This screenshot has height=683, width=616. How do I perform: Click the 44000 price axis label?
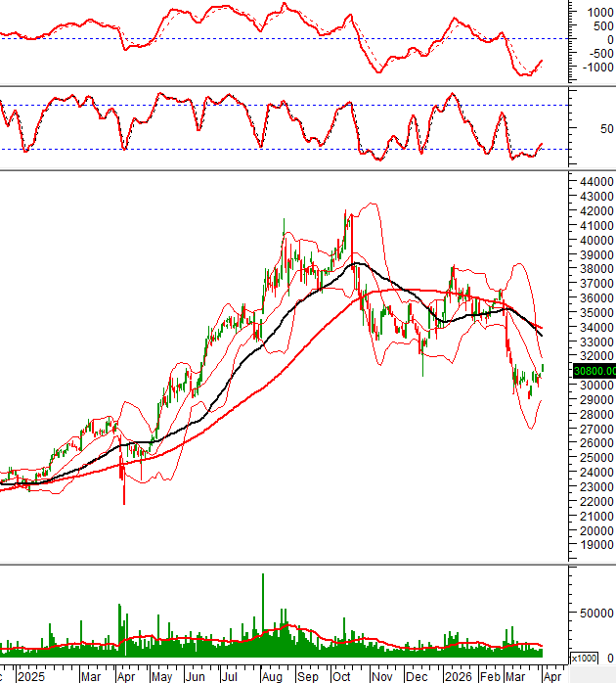click(x=594, y=182)
